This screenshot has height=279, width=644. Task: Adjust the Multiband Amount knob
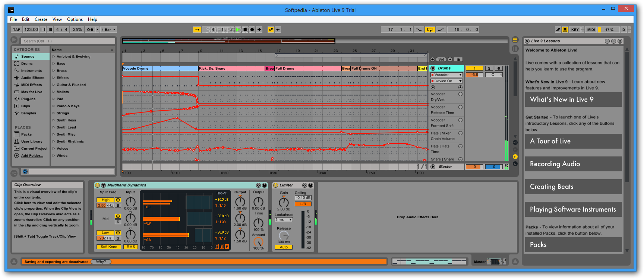pos(258,241)
